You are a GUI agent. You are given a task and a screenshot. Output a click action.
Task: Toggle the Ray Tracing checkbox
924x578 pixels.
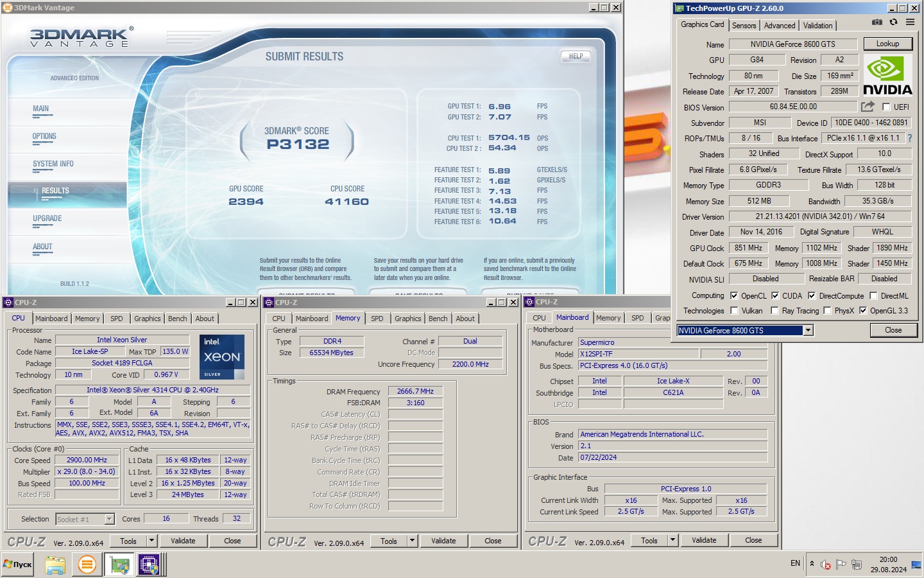coord(776,311)
